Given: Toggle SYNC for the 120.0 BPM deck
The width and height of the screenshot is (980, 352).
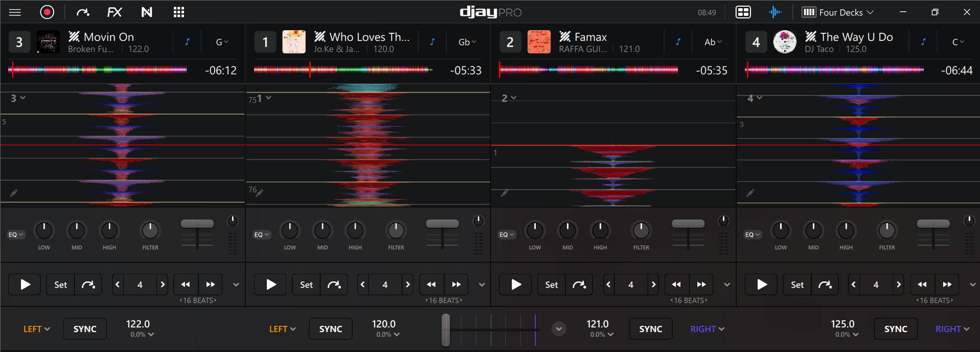Looking at the screenshot, I should 331,329.
